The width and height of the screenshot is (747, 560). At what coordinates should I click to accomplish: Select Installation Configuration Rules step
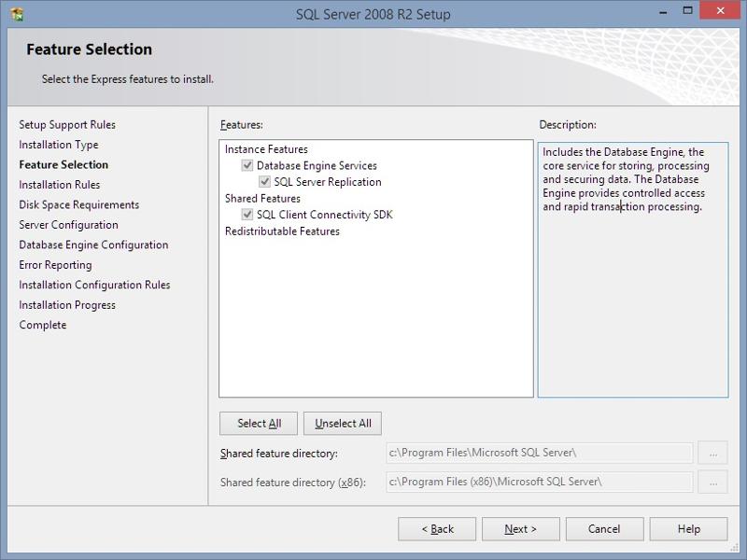94,285
